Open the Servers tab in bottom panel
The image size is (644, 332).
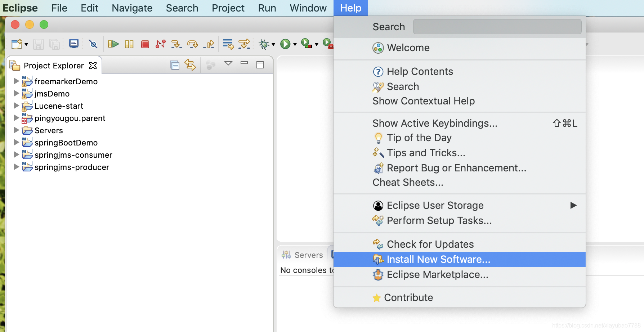coord(303,255)
